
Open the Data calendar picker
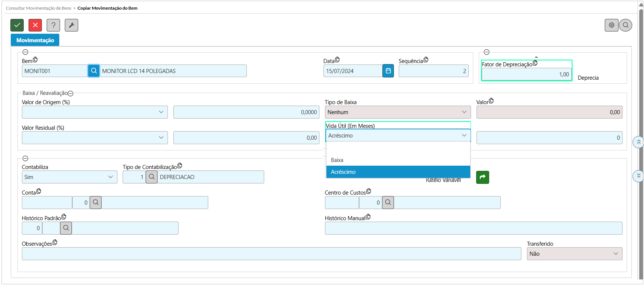pyautogui.click(x=388, y=71)
